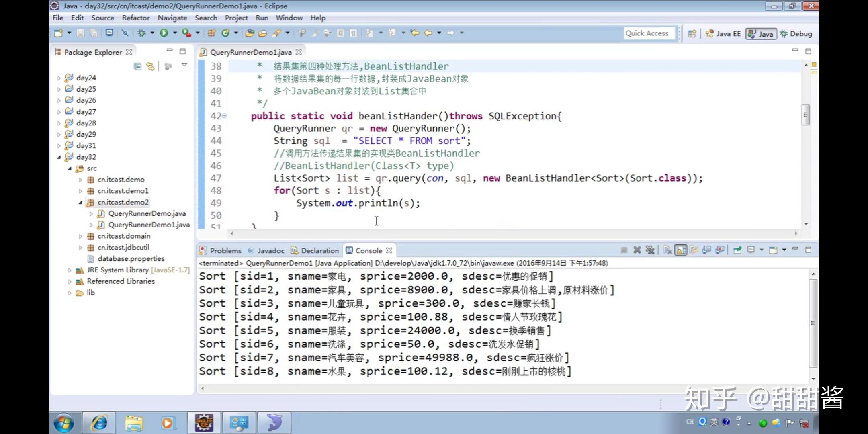Click the Pin Console icon
Viewport: 868px width, 434px height.
click(737, 250)
